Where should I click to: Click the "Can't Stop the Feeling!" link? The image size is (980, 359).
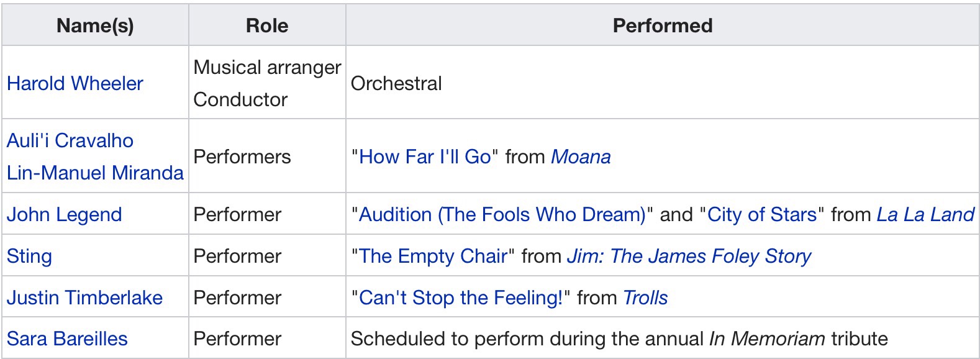(461, 298)
